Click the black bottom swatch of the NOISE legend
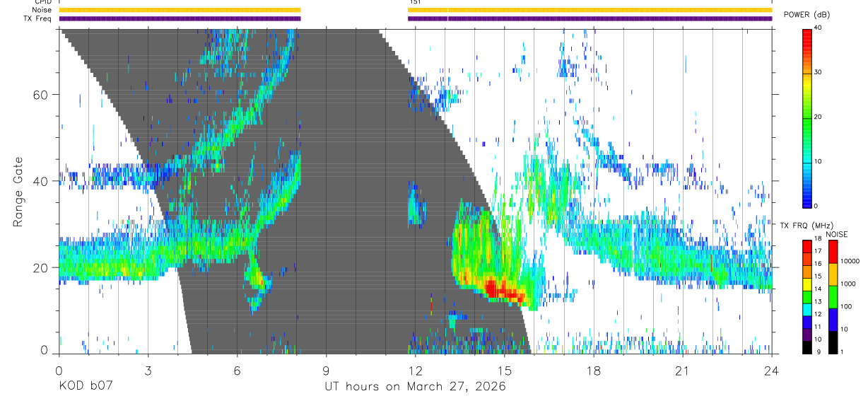The image size is (868, 401). [832, 341]
